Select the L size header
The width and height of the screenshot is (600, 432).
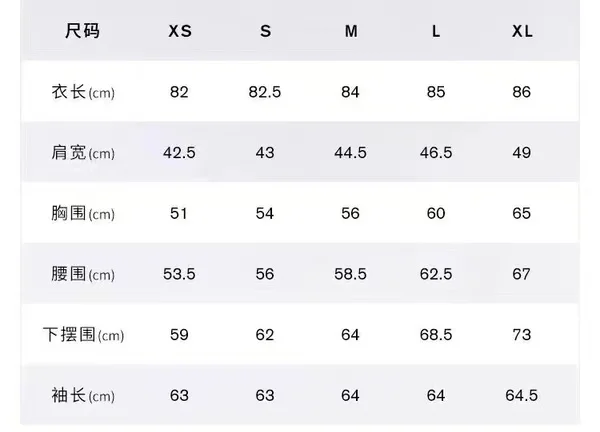coord(436,31)
